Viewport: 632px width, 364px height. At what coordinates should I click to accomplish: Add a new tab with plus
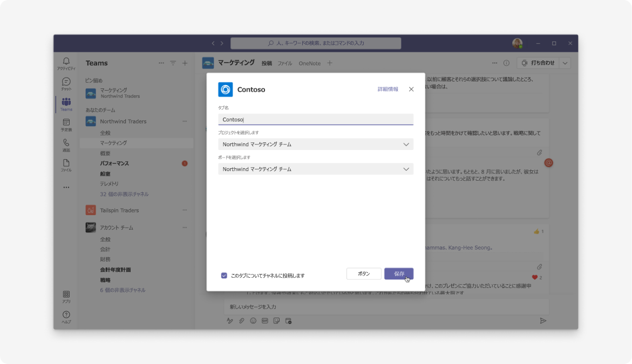pyautogui.click(x=330, y=63)
